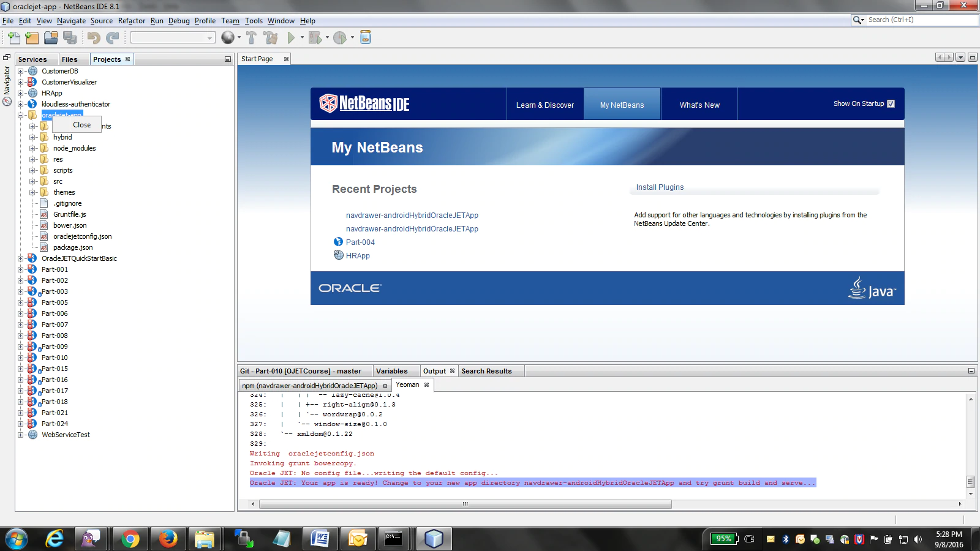Open the project configuration combo box
Viewport: 980px width, 551px height.
click(173, 38)
